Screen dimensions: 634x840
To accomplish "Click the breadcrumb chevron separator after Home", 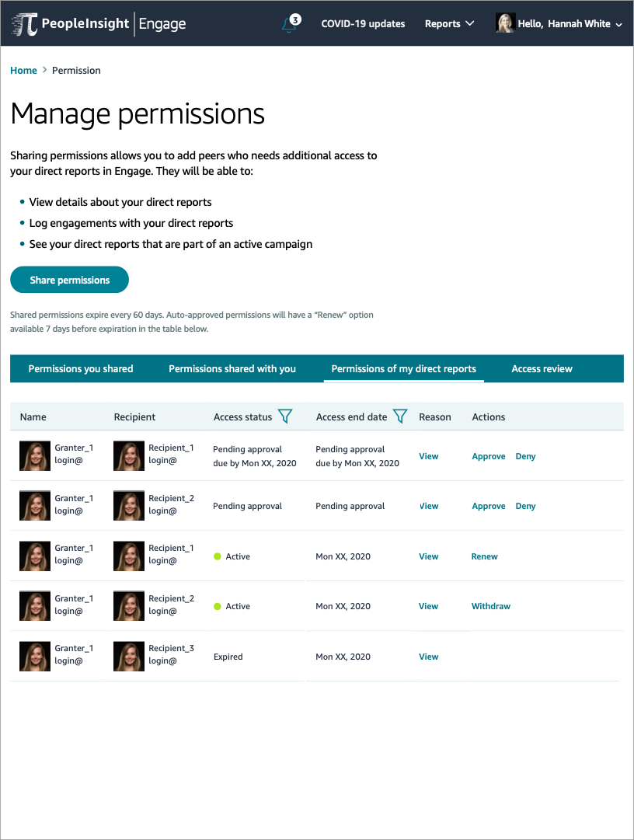I will (44, 70).
